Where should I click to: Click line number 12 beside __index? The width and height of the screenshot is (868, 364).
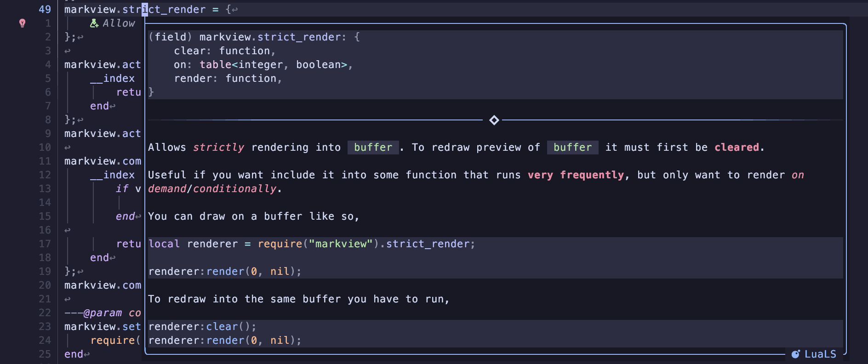coord(45,175)
